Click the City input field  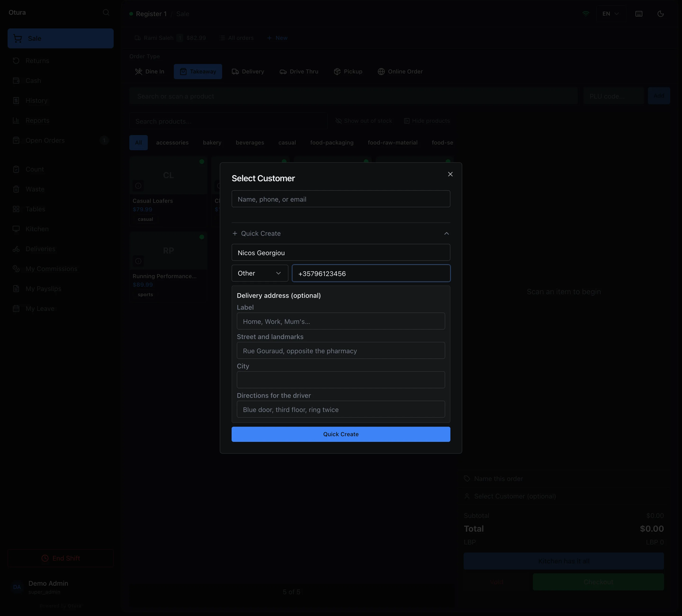[x=341, y=380]
